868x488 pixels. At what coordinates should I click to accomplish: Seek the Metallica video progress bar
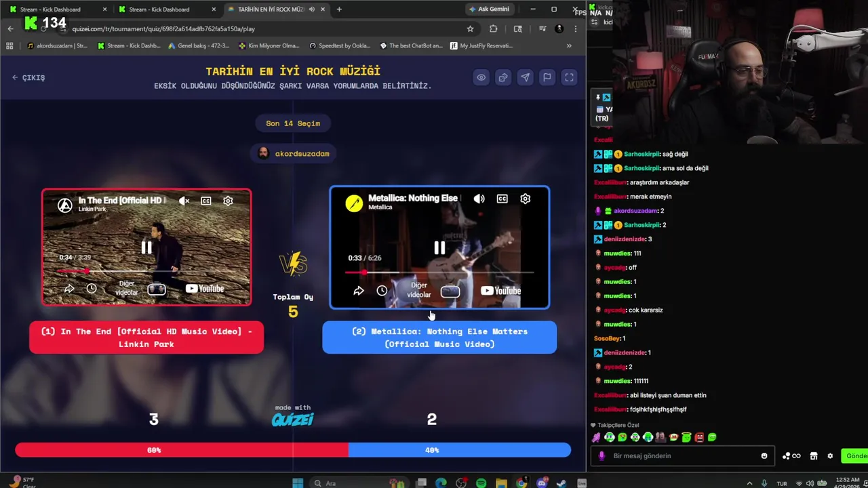pos(439,272)
